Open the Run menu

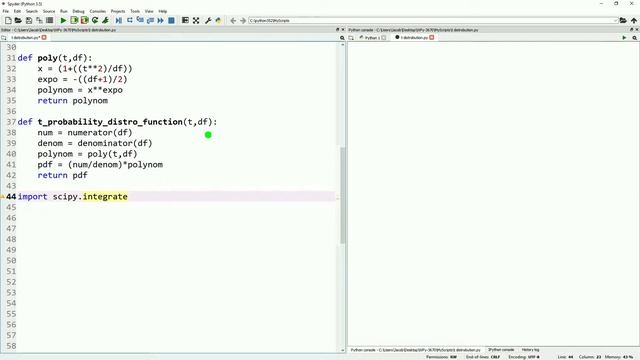pyautogui.click(x=64, y=11)
